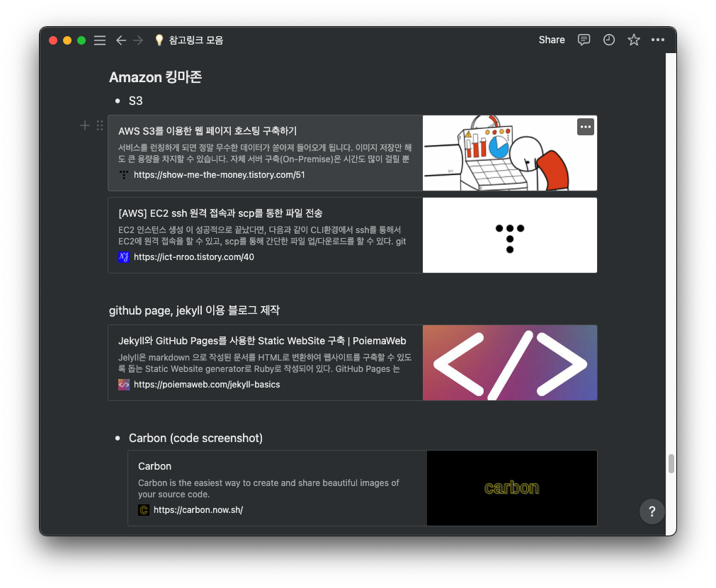Click the Carbon favicon beside carbon.now.sh
Image resolution: width=716 pixels, height=588 pixels.
click(x=143, y=510)
